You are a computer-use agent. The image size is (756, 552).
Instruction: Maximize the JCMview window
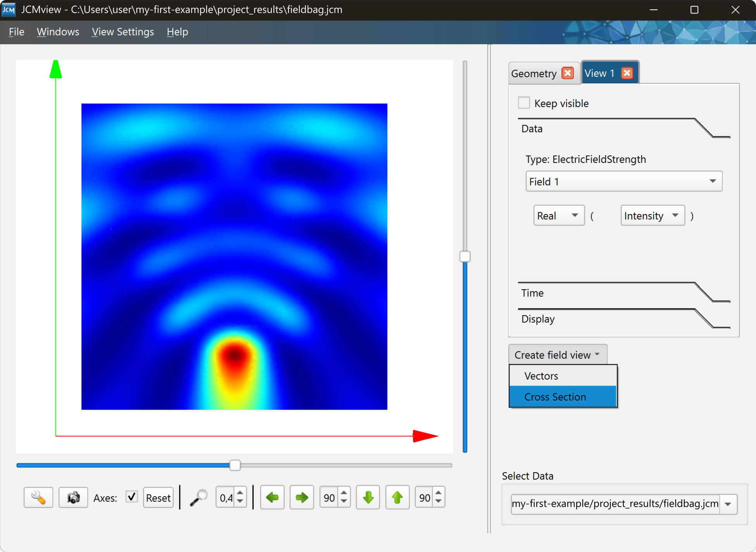pyautogui.click(x=694, y=10)
